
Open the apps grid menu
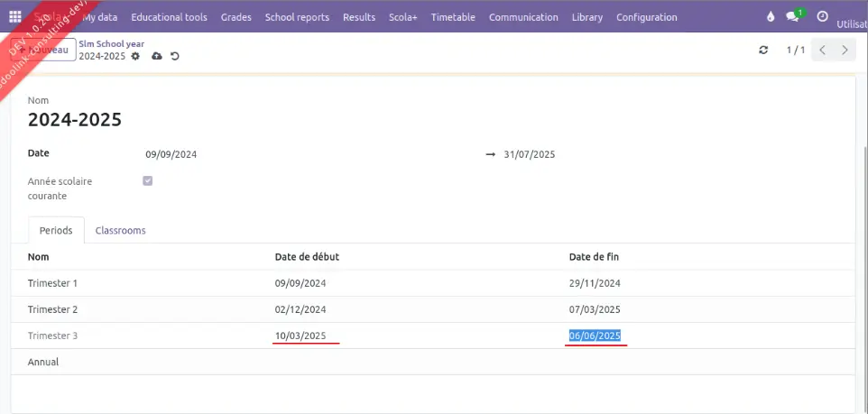point(15,17)
